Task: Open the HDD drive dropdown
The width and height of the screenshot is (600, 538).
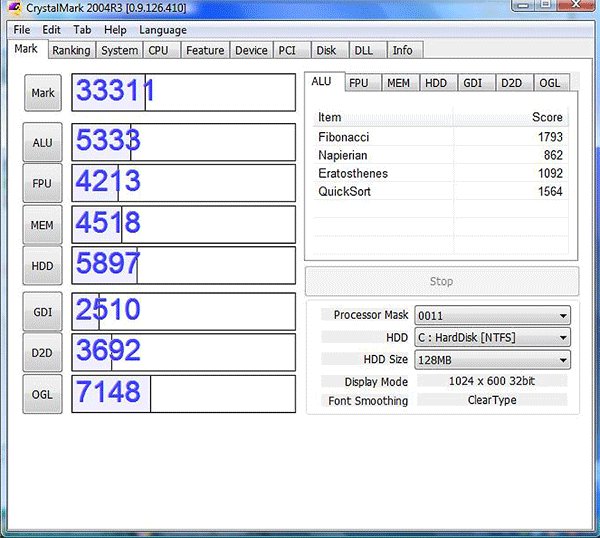Action: 492,337
